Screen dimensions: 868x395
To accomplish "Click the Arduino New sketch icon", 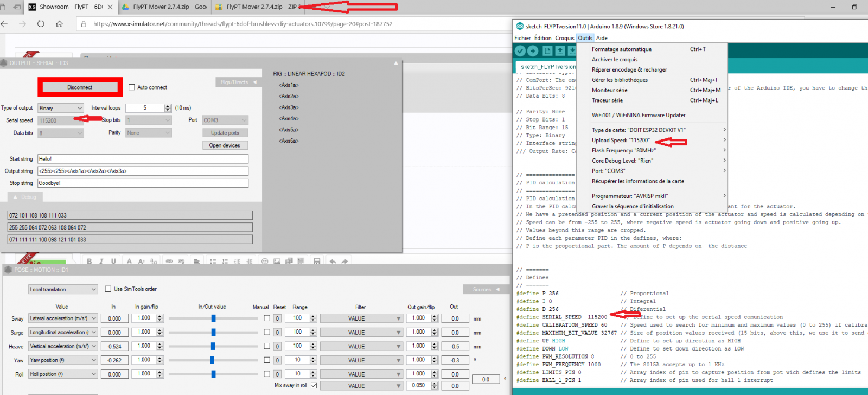I will point(547,50).
